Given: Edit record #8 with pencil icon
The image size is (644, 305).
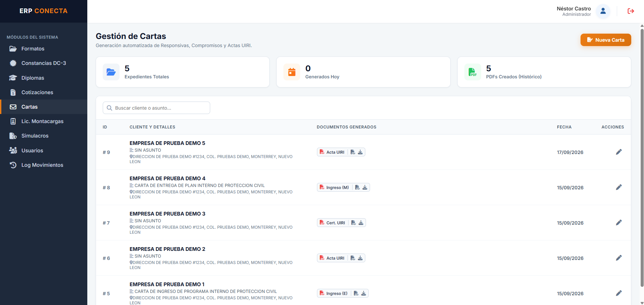Looking at the screenshot, I should 619,187.
